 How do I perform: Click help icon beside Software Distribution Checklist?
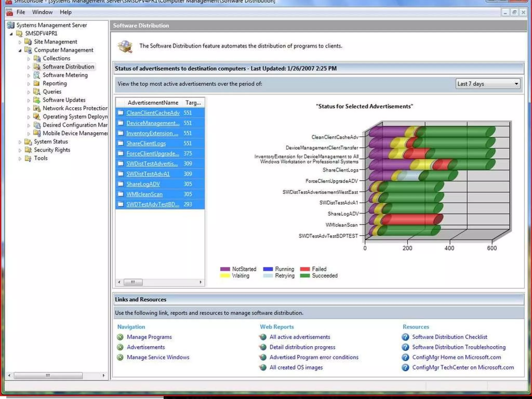(x=405, y=337)
